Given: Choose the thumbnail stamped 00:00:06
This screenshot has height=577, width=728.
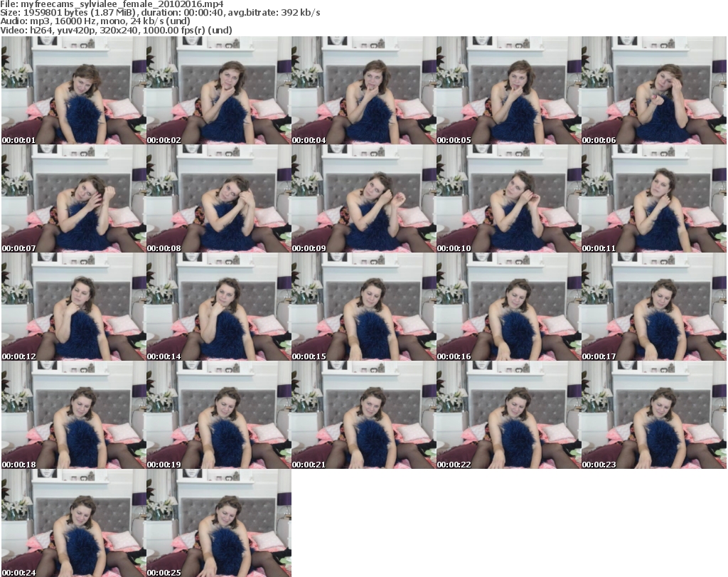Looking at the screenshot, I should [654, 90].
